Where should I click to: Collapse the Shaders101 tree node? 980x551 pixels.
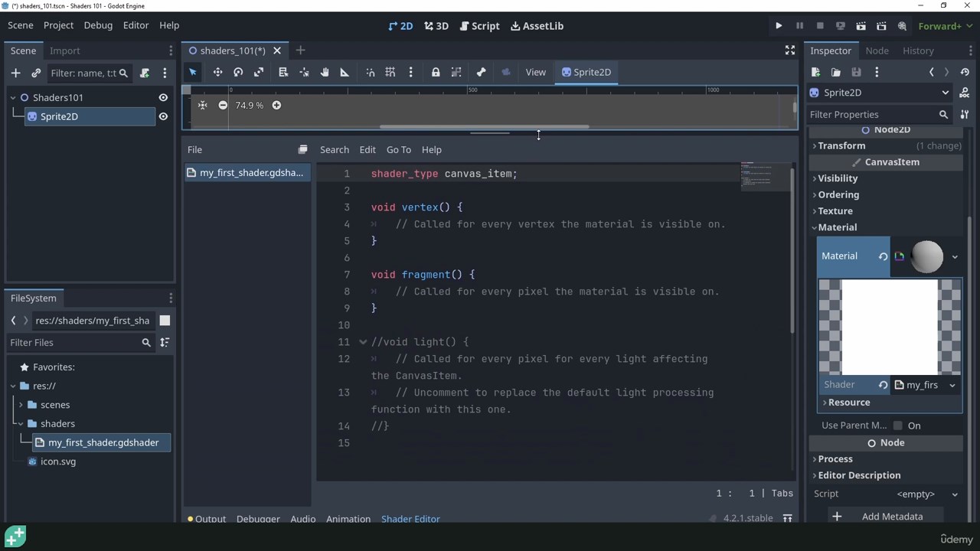(x=13, y=97)
